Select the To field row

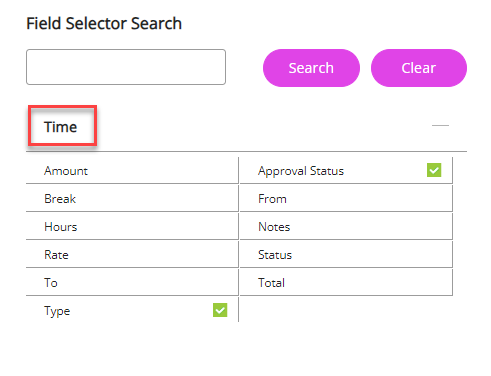[132, 283]
